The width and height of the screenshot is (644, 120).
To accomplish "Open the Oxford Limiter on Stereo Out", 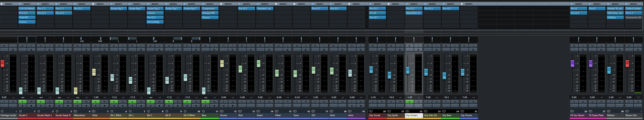I will (633, 9).
